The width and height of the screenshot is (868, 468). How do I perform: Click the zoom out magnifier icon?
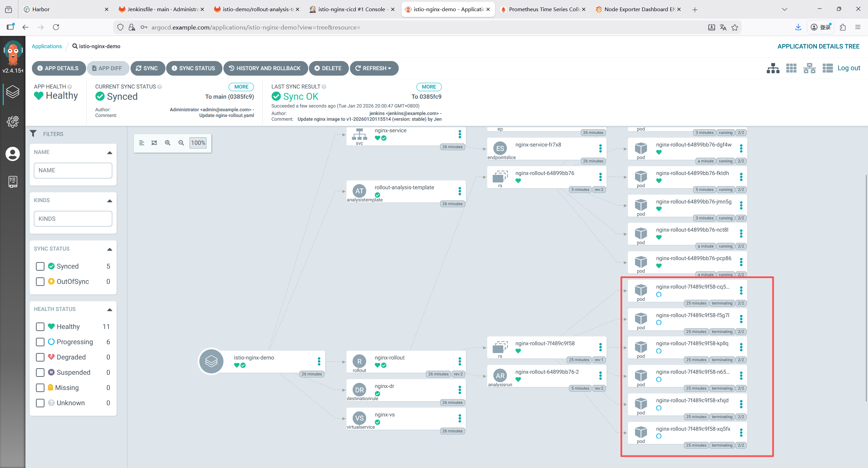coord(181,143)
